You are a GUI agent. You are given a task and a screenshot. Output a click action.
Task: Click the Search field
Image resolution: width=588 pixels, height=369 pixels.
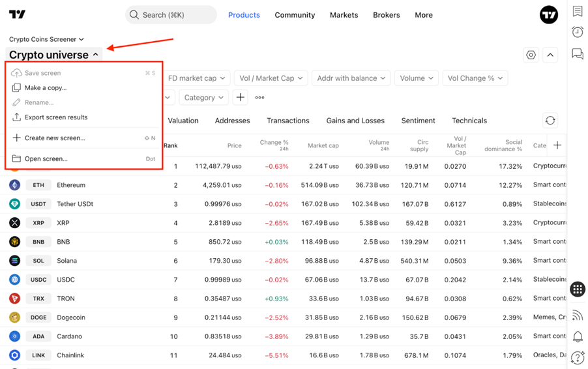(171, 15)
